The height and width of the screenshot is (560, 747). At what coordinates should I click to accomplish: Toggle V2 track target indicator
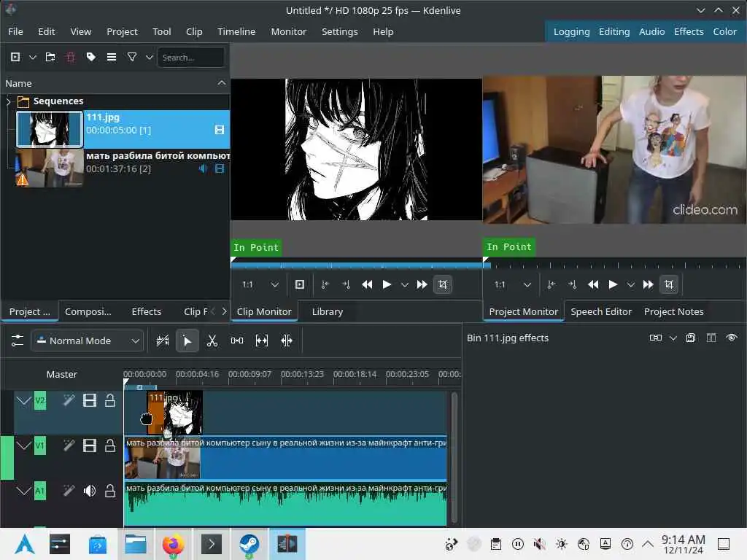(40, 400)
